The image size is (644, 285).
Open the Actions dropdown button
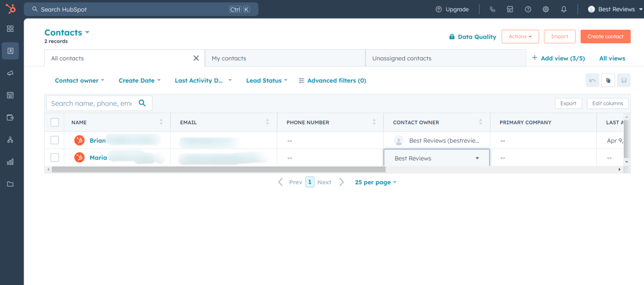pyautogui.click(x=520, y=36)
